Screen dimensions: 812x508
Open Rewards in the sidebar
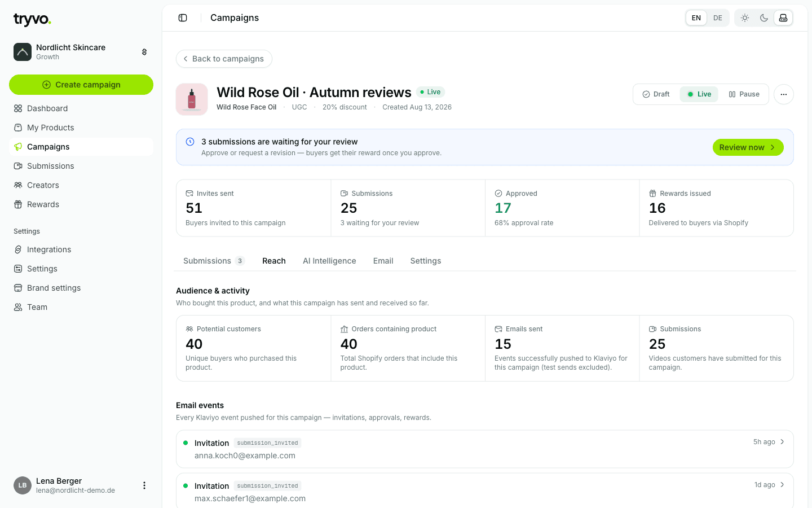pos(81,204)
